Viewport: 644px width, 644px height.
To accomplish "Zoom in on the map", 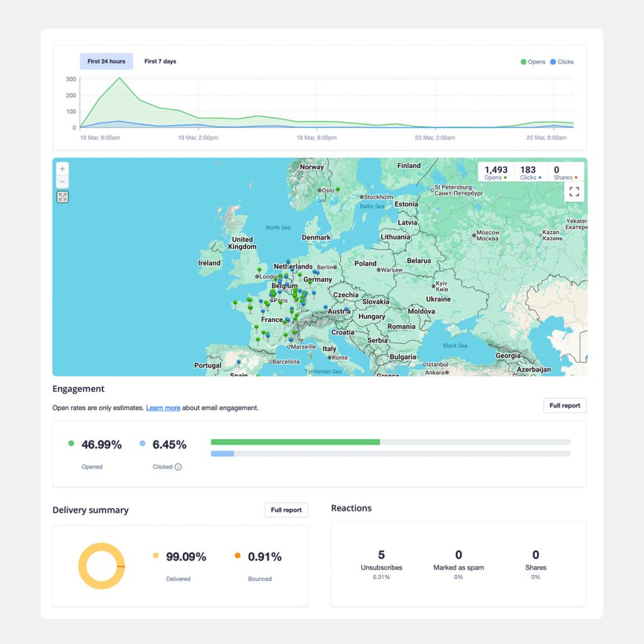I will point(62,169).
